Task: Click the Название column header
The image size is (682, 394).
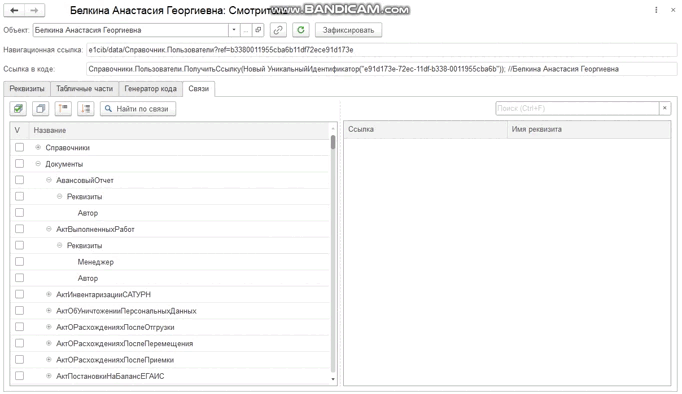Action: click(180, 130)
